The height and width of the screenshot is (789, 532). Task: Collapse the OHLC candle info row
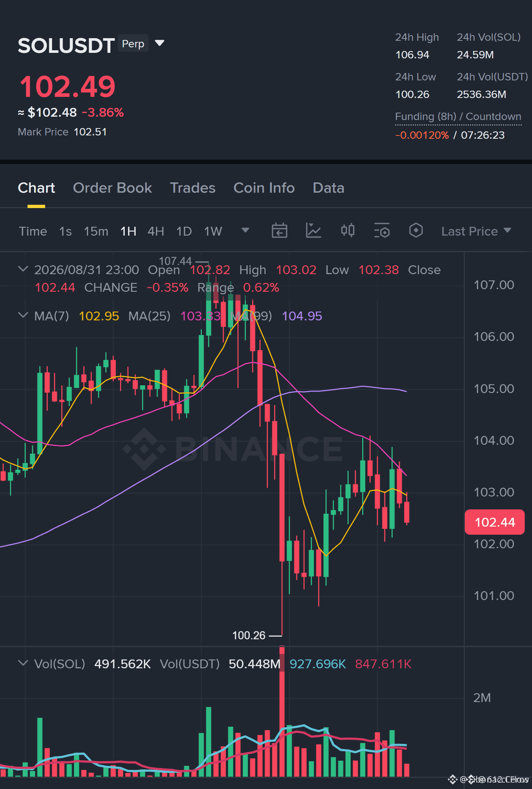point(23,269)
